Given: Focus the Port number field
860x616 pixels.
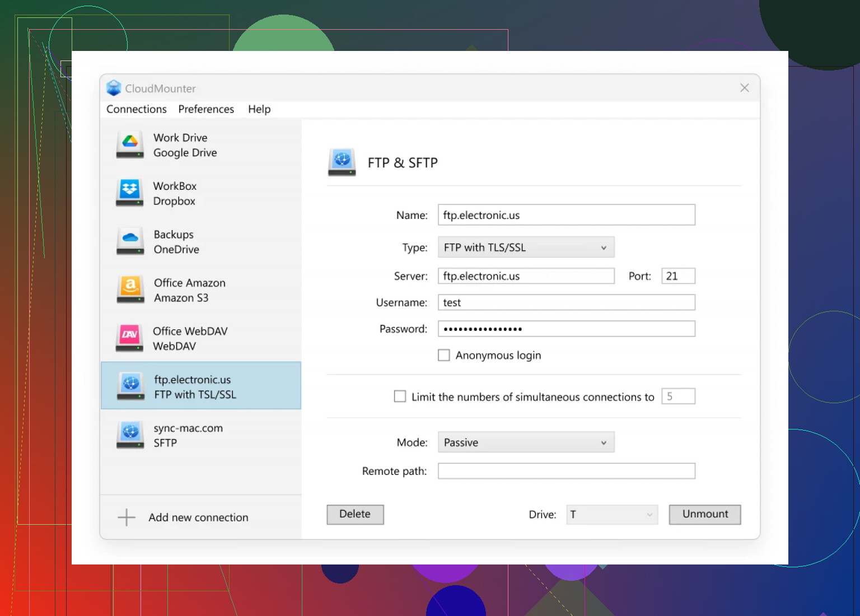Looking at the screenshot, I should click(678, 276).
